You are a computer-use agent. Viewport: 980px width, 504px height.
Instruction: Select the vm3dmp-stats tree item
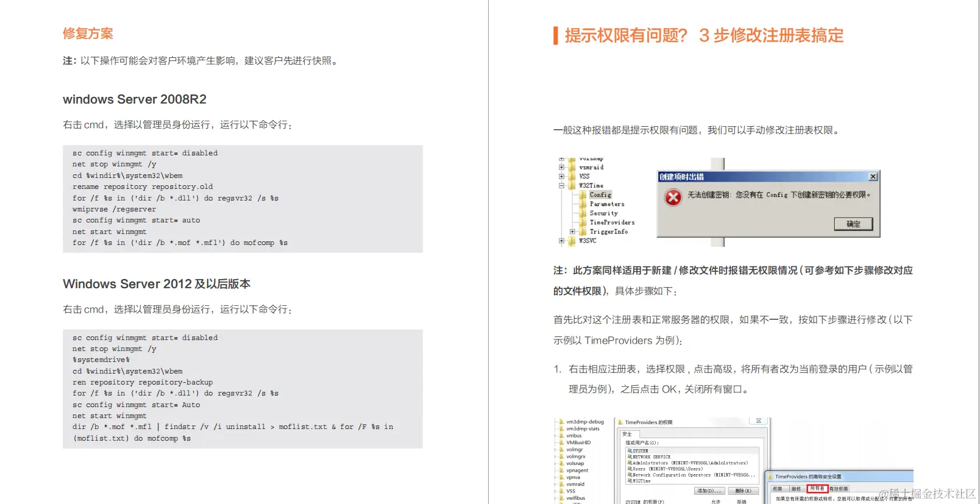tap(583, 428)
